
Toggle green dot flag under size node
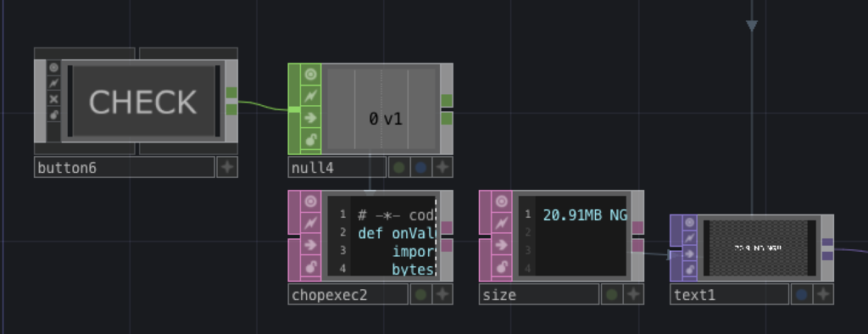(x=612, y=294)
